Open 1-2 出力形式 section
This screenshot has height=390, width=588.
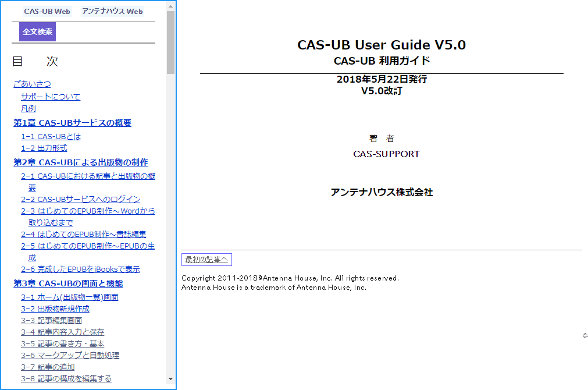click(x=44, y=148)
